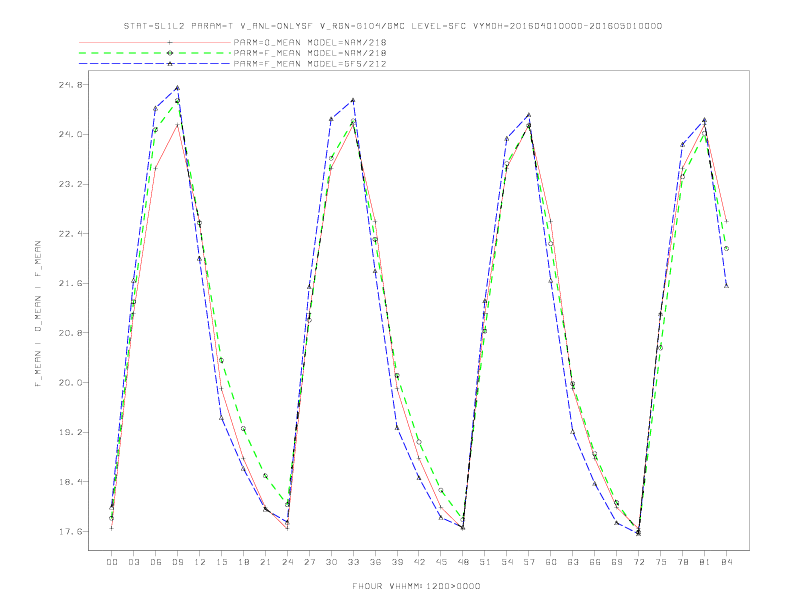Click x-axis tick label 78
Viewport: 792px width, 612px height.
point(683,562)
